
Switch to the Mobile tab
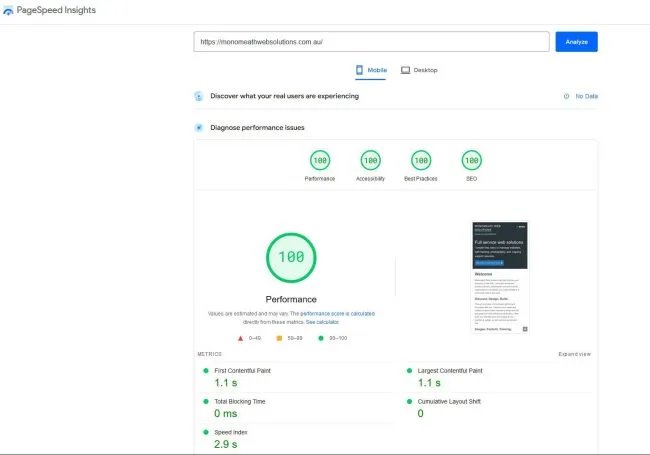[371, 70]
